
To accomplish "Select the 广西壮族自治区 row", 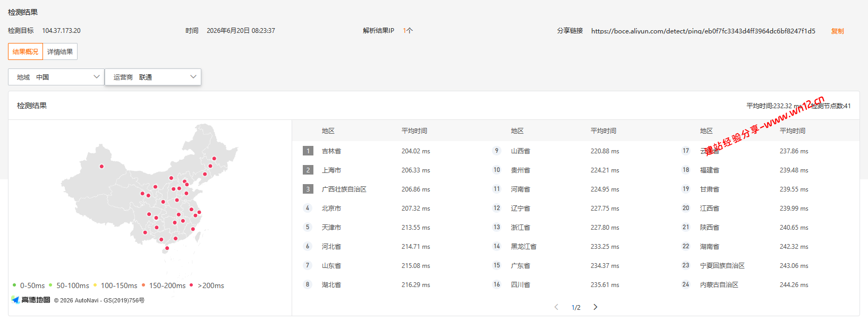I will click(387, 189).
